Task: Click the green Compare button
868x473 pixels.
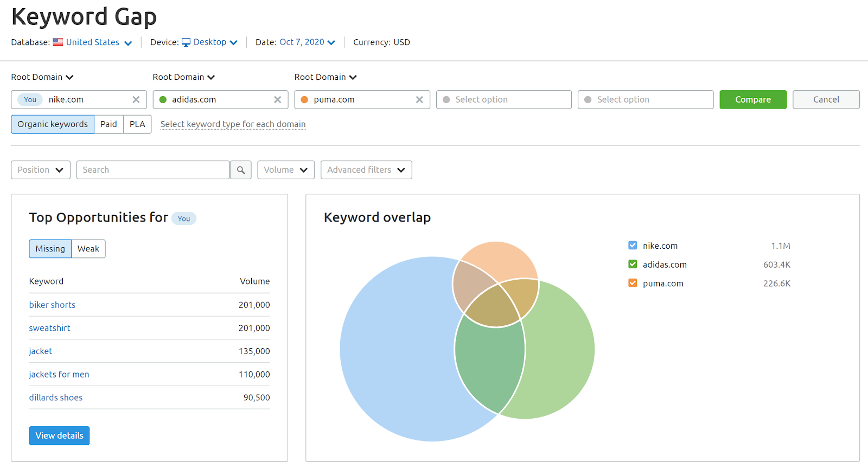Action: 753,99
